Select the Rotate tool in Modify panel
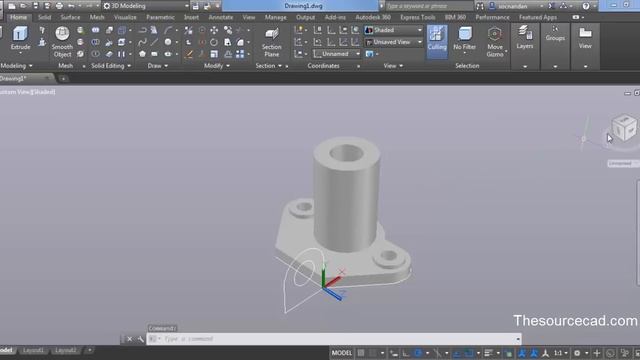The image size is (640, 360). (x=213, y=42)
